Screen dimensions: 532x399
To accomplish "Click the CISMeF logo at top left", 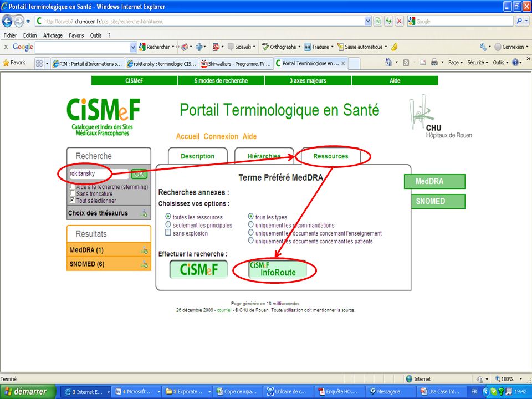I will coord(103,117).
